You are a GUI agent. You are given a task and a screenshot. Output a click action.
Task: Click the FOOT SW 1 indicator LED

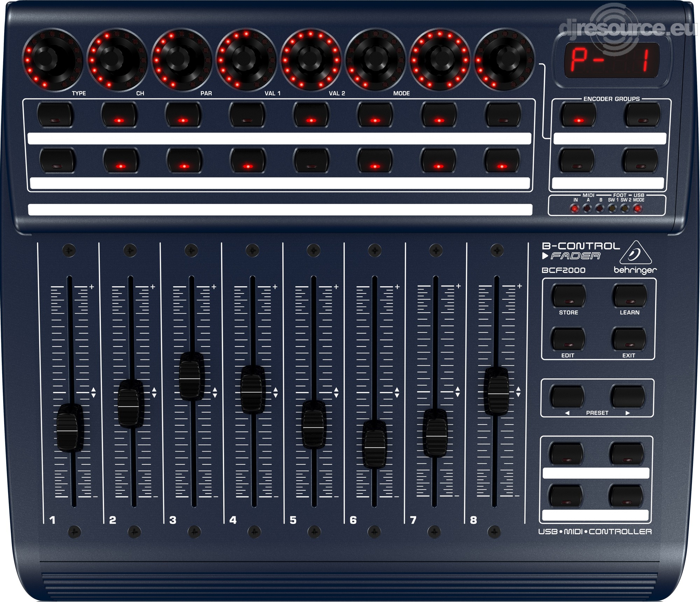[612, 209]
